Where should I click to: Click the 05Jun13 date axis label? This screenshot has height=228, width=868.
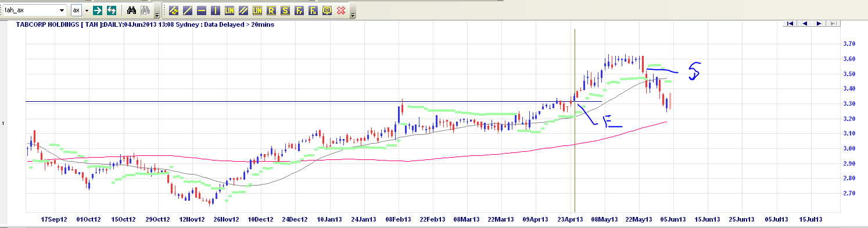pos(674,220)
